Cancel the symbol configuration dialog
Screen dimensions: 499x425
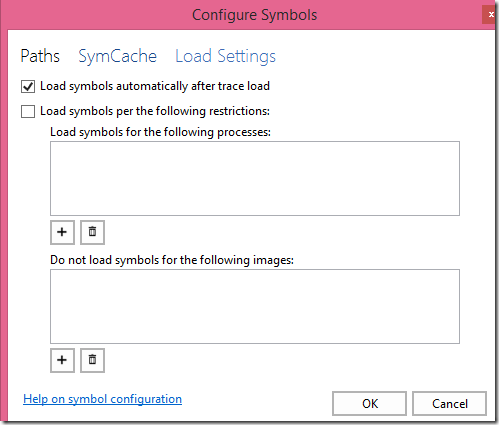(x=449, y=404)
